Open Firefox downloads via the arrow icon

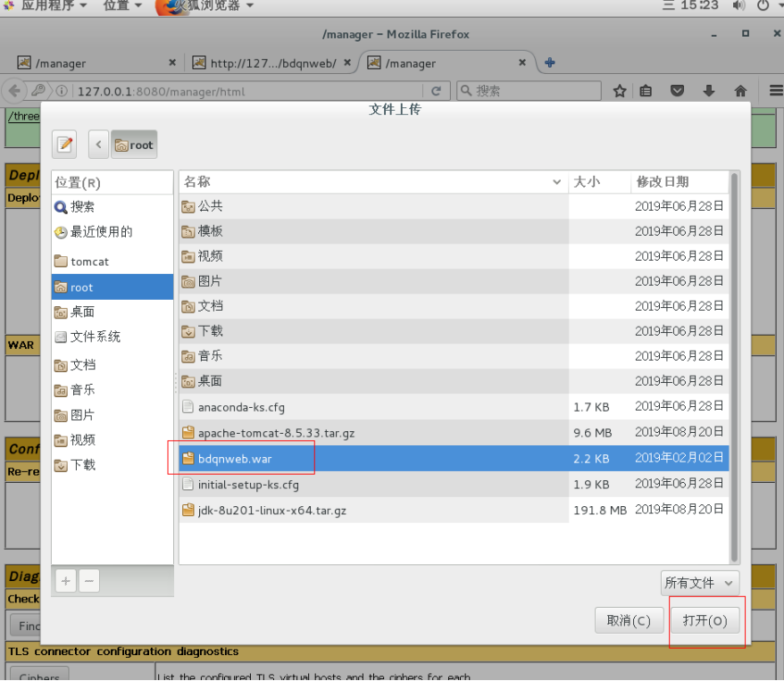[708, 90]
